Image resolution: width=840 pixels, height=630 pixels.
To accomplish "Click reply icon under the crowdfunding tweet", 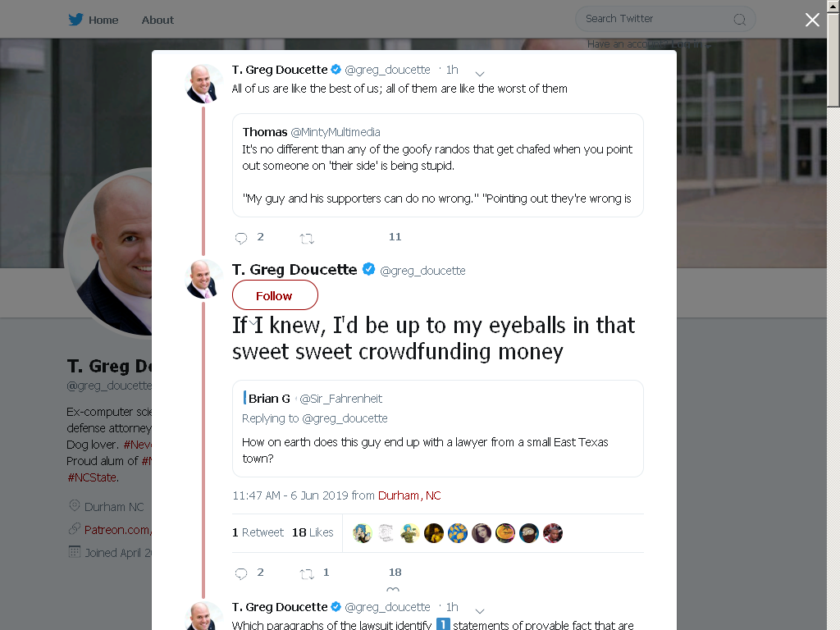I will [x=241, y=573].
